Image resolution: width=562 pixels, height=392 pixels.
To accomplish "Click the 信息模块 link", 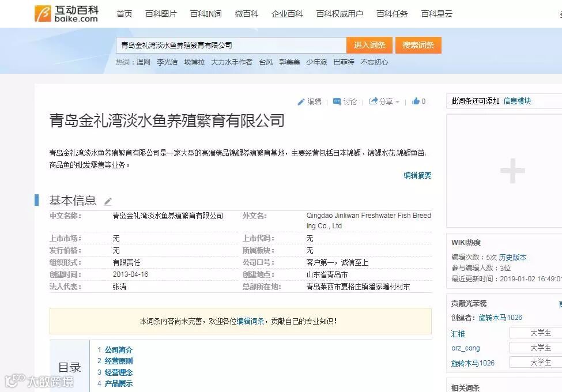I will tap(517, 101).
